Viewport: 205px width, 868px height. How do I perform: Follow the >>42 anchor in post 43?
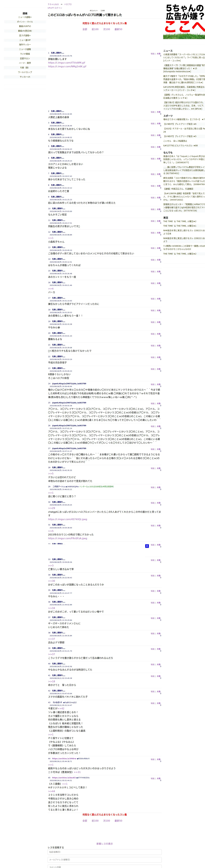coord(61,709)
